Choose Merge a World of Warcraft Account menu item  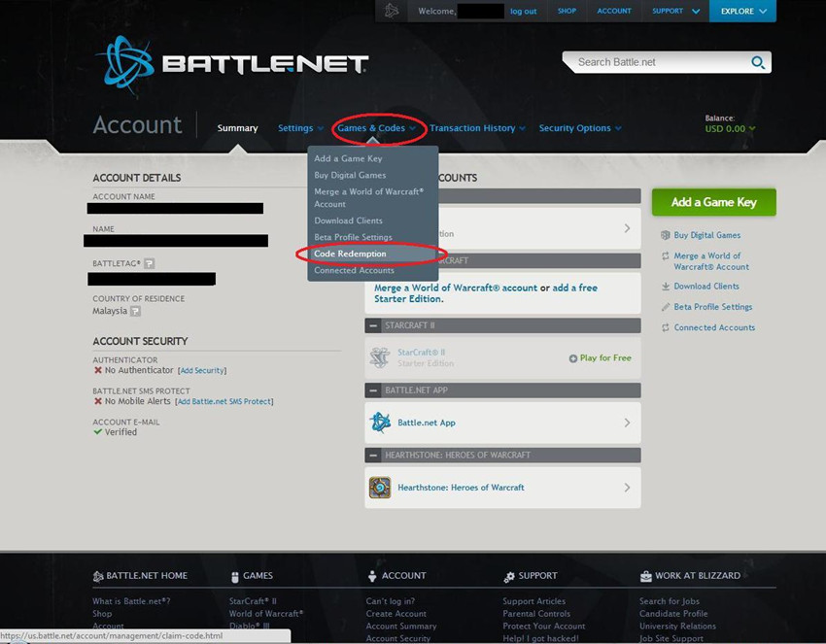click(369, 197)
